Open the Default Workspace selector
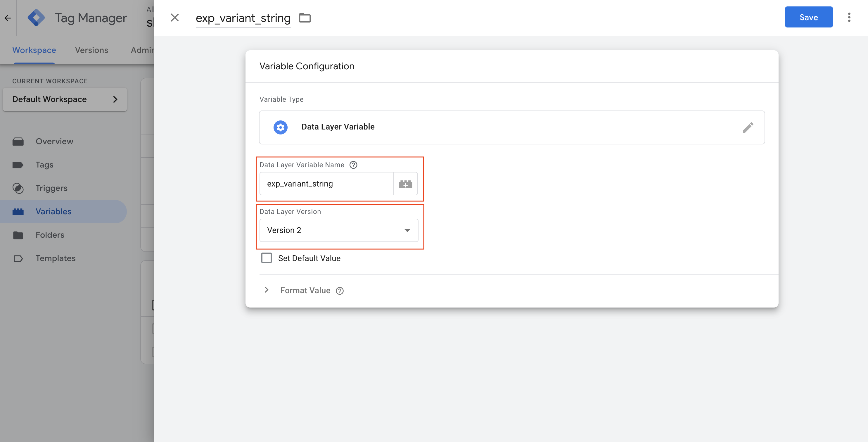The image size is (868, 442). (x=65, y=99)
